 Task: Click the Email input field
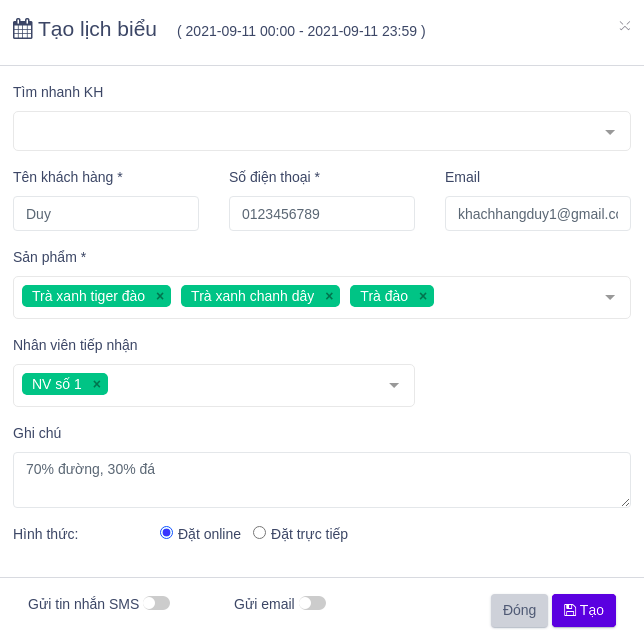[x=538, y=214]
